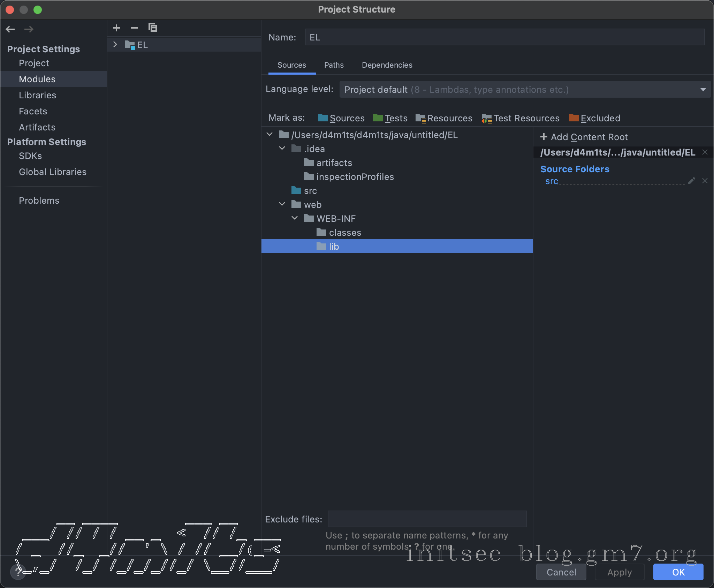Switch to the Paths tab
Viewport: 714px width, 588px height.
click(x=334, y=65)
